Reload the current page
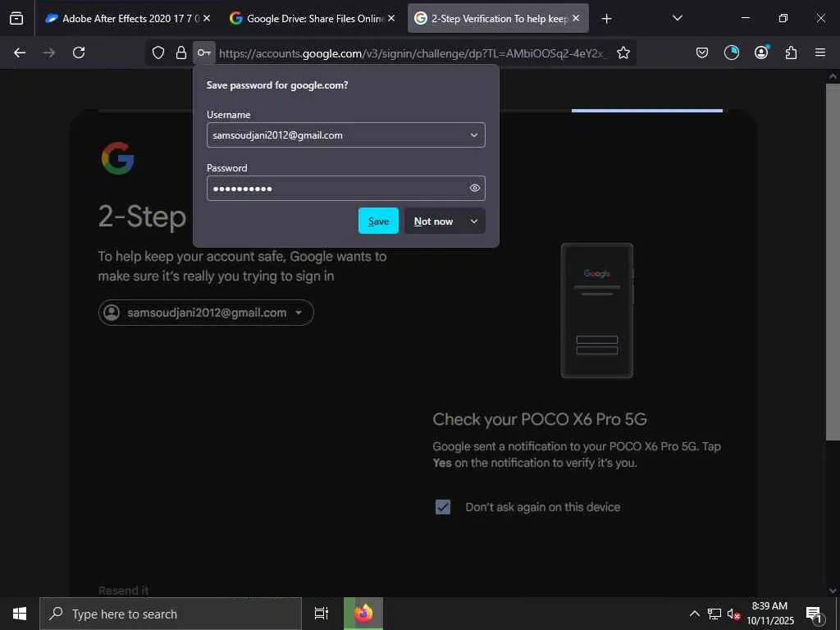Screen dimensions: 840x630 tap(79, 52)
